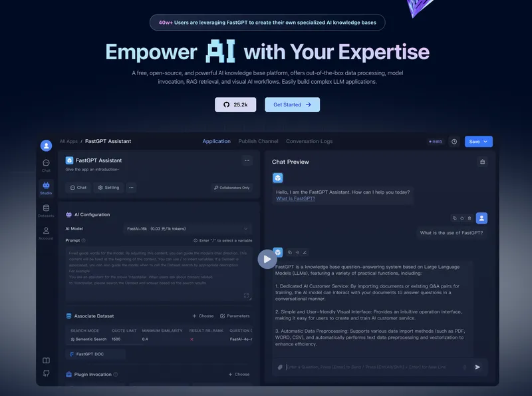Copy the assistant reply icon

tap(290, 252)
